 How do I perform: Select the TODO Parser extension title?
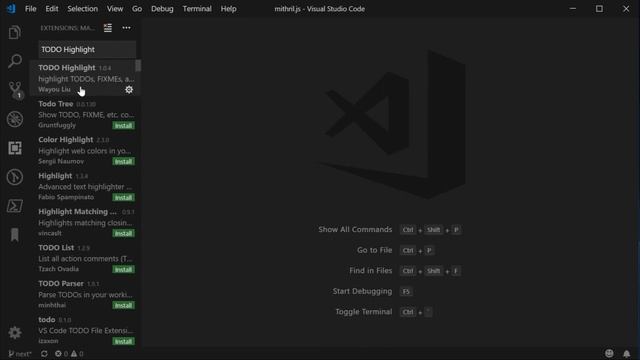click(61, 283)
